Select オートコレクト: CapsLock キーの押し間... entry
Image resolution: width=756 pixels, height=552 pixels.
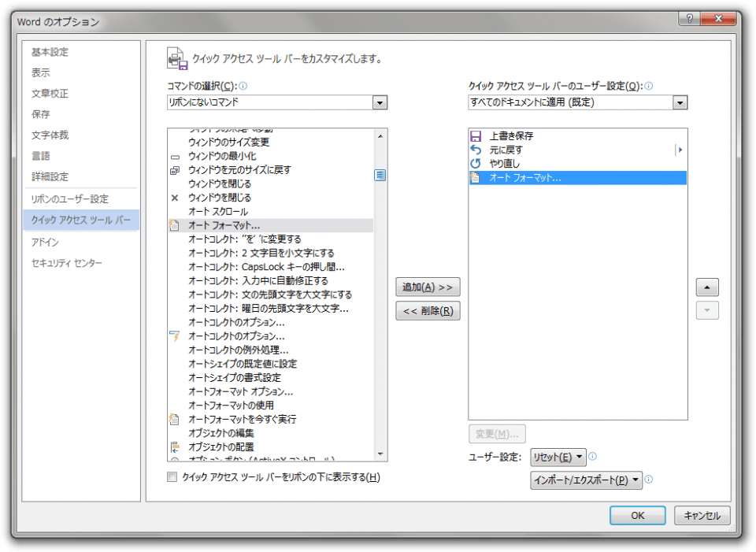coord(270,267)
